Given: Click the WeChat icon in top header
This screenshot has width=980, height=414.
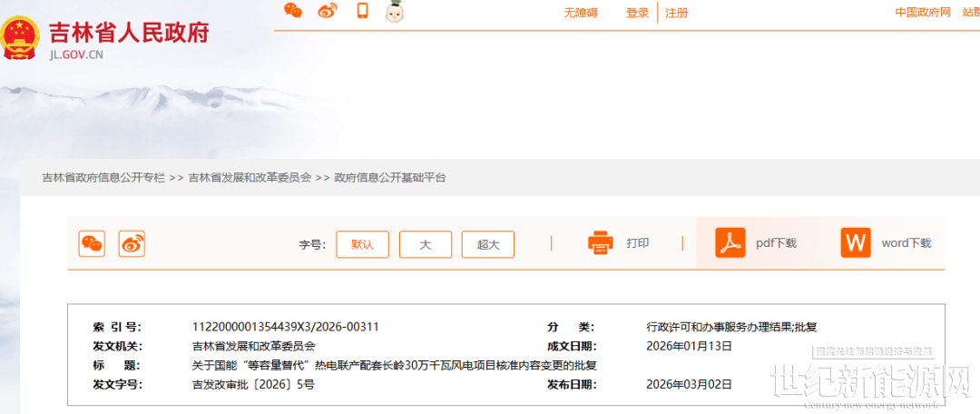Looking at the screenshot, I should pyautogui.click(x=293, y=11).
